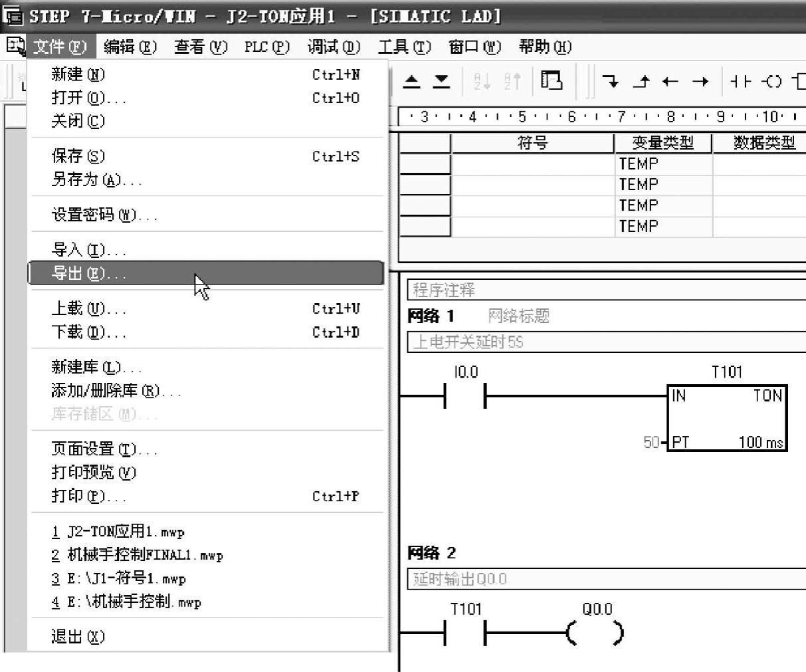Click the 网络 2 label
This screenshot has height=672, width=806.
[x=432, y=552]
